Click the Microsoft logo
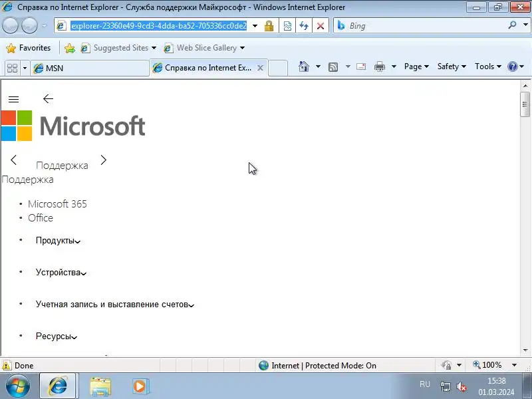Viewport: 532px width, 399px height. click(x=73, y=126)
